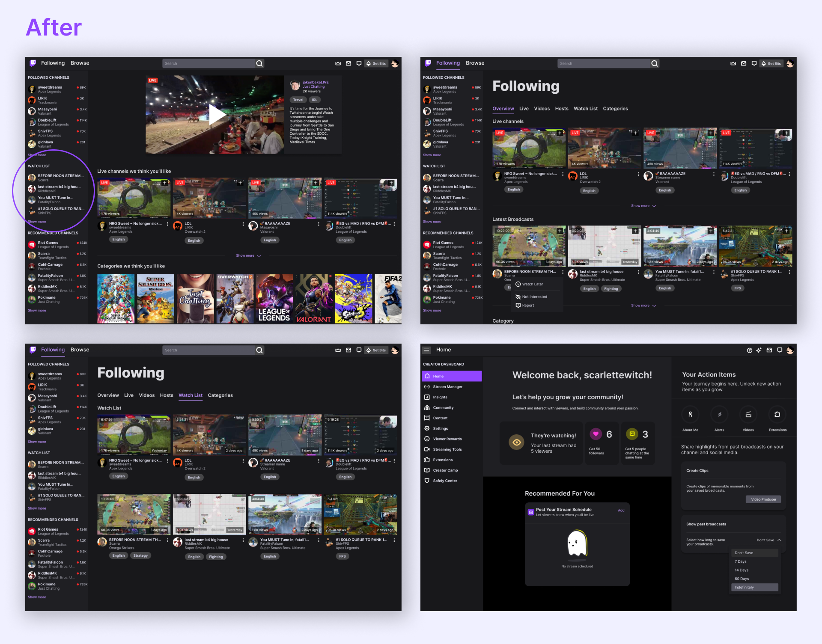Click the Video Producer button
The image size is (822, 644).
point(763,499)
